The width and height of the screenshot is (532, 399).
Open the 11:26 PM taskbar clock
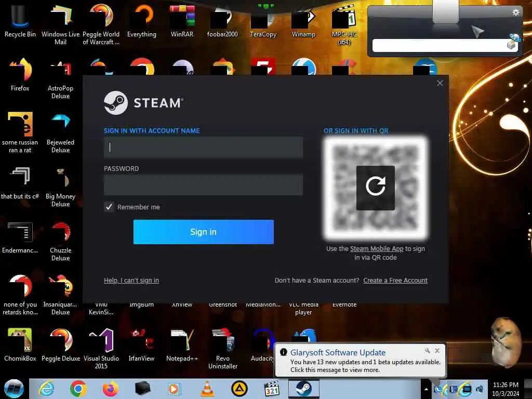[506, 389]
